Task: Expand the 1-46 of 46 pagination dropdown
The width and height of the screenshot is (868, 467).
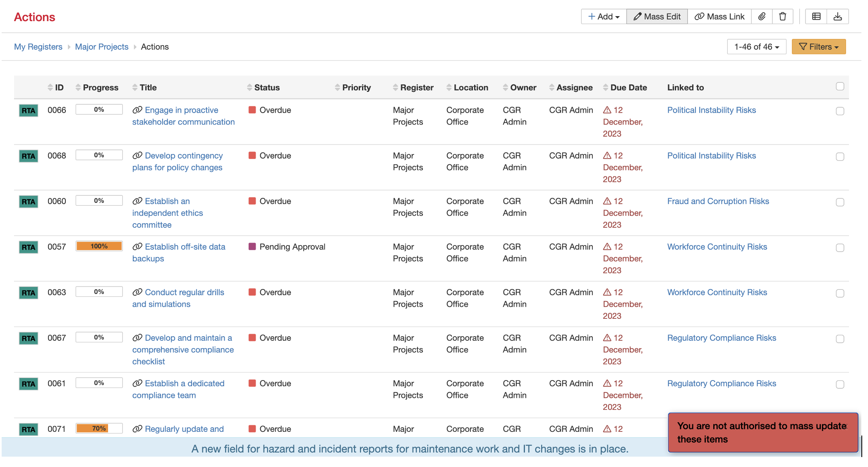Action: (x=756, y=47)
